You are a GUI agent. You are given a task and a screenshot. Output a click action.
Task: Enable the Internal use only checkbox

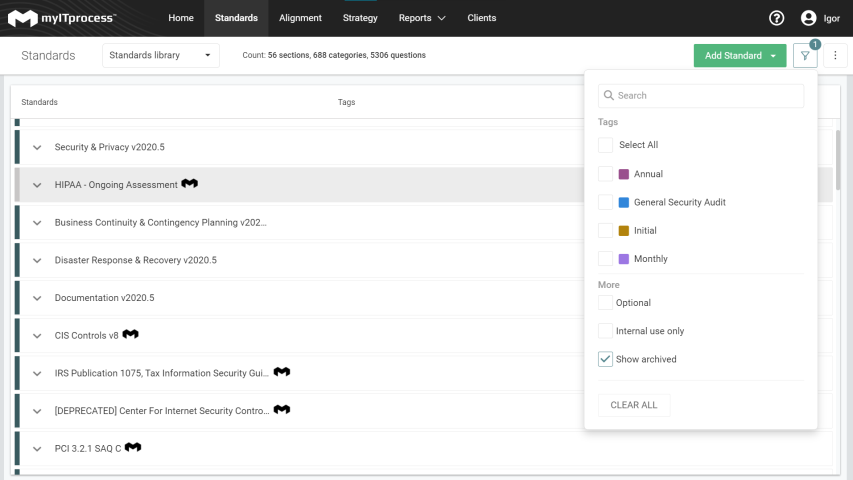click(605, 331)
